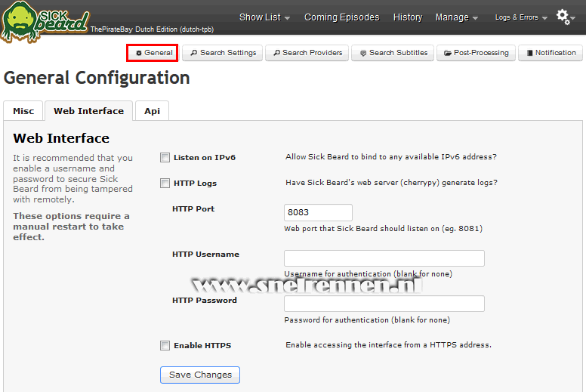The height and width of the screenshot is (392, 586).
Task: Open Search Subtitles configuration
Action: coord(393,53)
